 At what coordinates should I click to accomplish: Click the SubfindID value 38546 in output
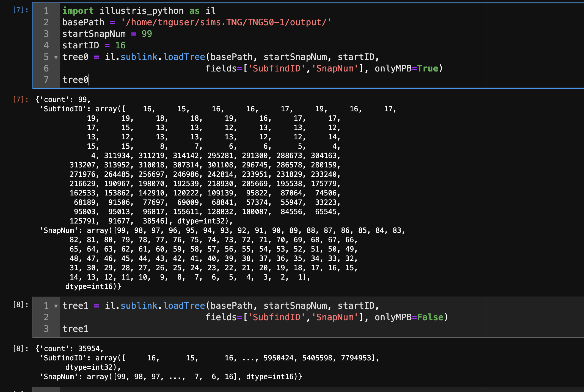pos(153,221)
